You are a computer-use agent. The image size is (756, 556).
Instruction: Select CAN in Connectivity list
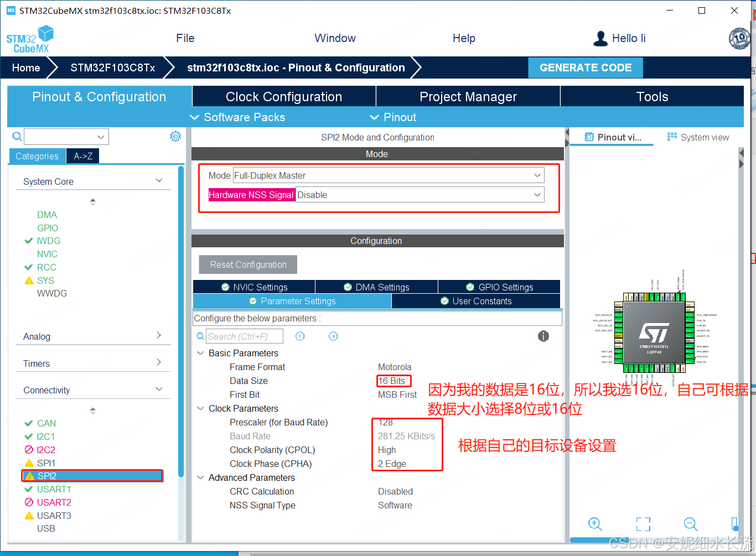coord(46,423)
